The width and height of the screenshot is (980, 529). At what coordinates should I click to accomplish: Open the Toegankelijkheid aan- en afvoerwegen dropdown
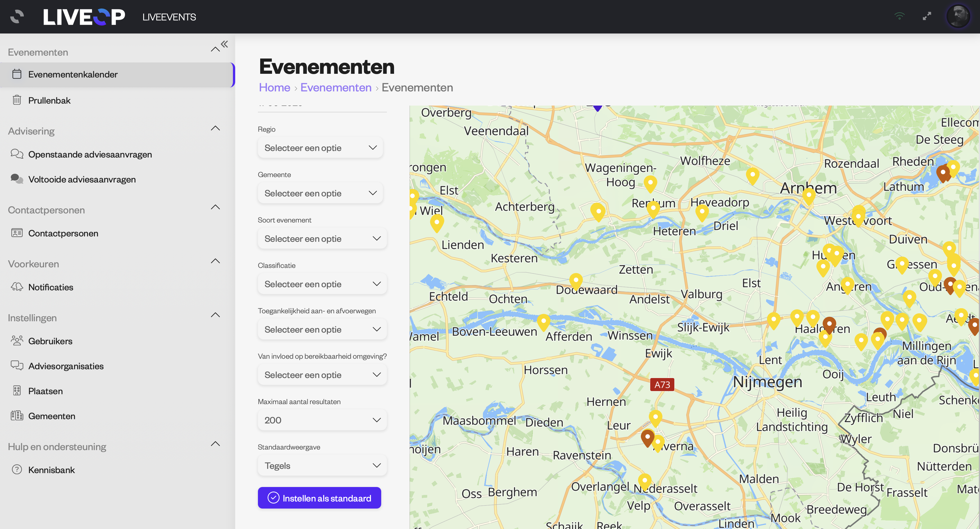click(322, 329)
